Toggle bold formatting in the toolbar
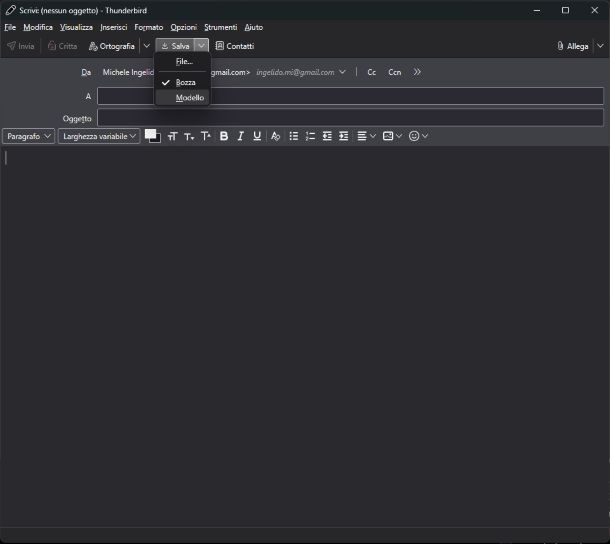The height and width of the screenshot is (544, 610). point(224,136)
